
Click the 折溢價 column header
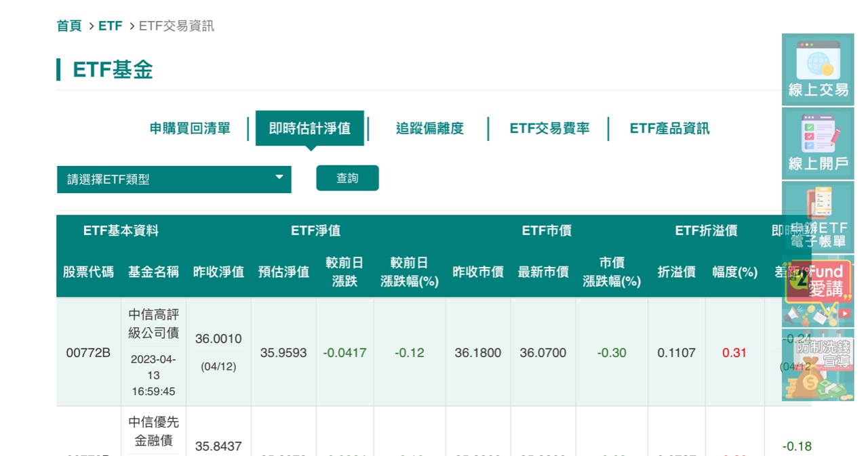(x=676, y=271)
